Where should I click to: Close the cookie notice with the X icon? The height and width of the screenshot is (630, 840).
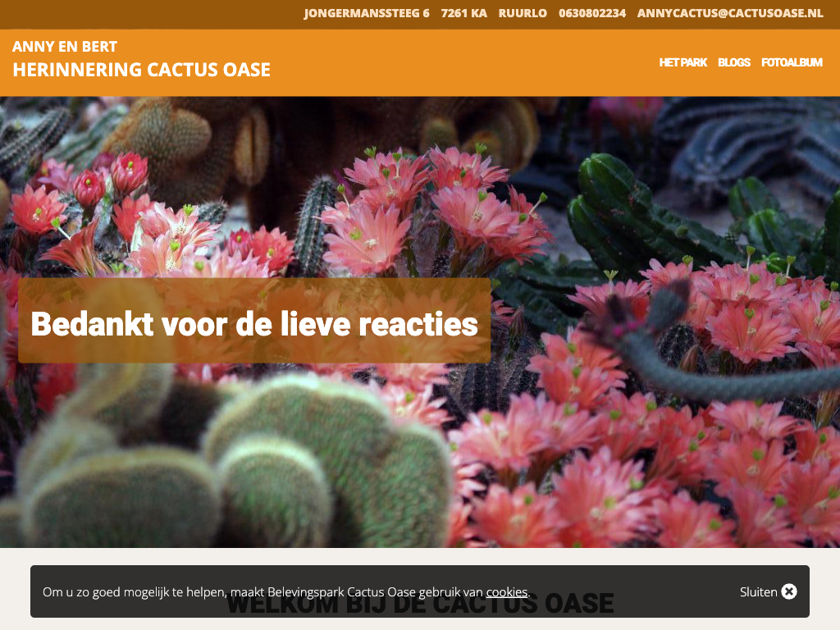(789, 591)
